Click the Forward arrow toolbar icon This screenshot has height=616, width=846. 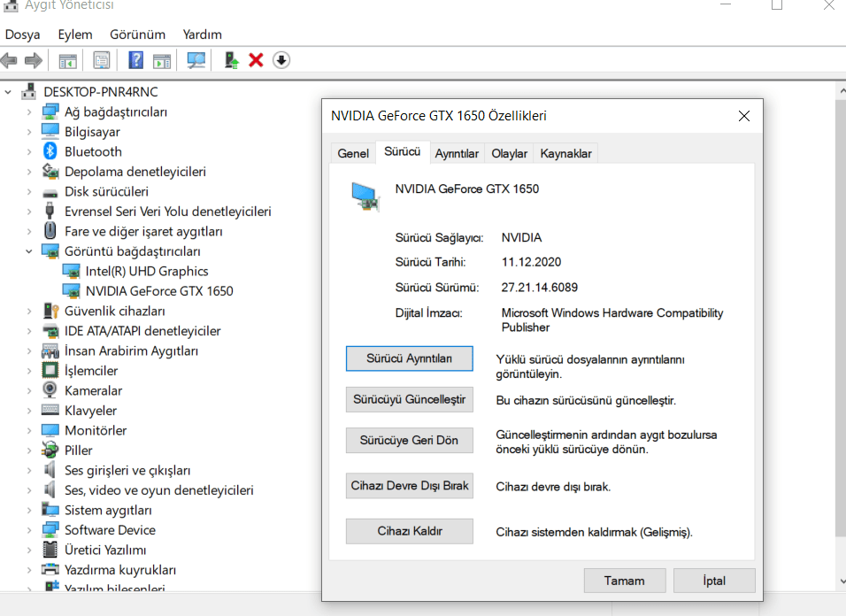(x=34, y=60)
